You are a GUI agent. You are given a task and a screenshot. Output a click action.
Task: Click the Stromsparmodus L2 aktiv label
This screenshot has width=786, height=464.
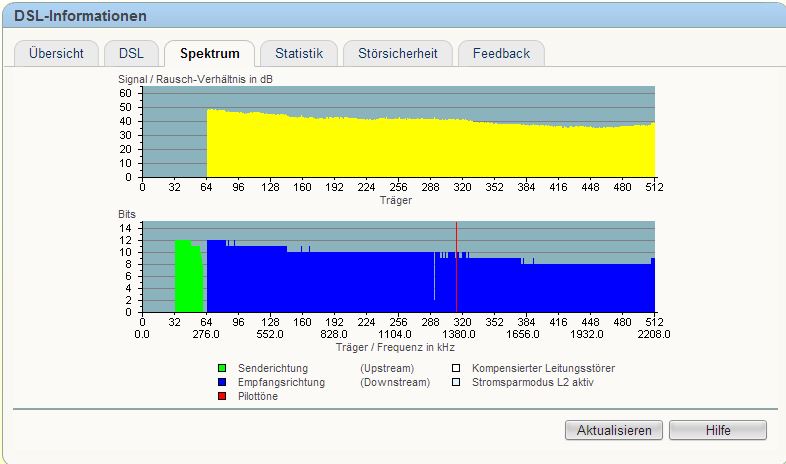tap(533, 382)
